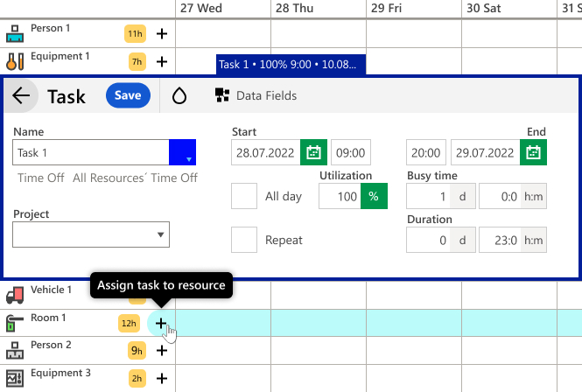Click the 7h badge for Equipment 1

tap(137, 61)
